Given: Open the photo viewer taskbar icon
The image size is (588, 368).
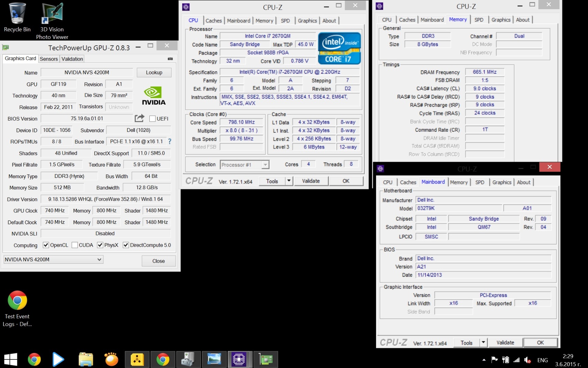Looking at the screenshot, I should click(x=214, y=359).
